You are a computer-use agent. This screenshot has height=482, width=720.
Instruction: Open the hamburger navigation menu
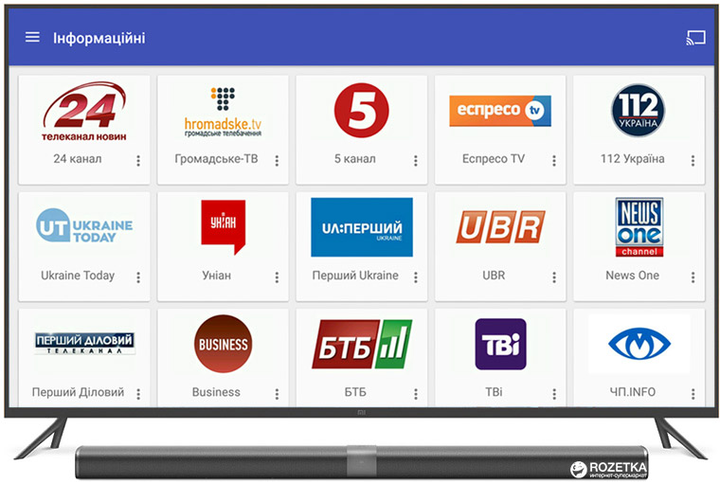[32, 37]
